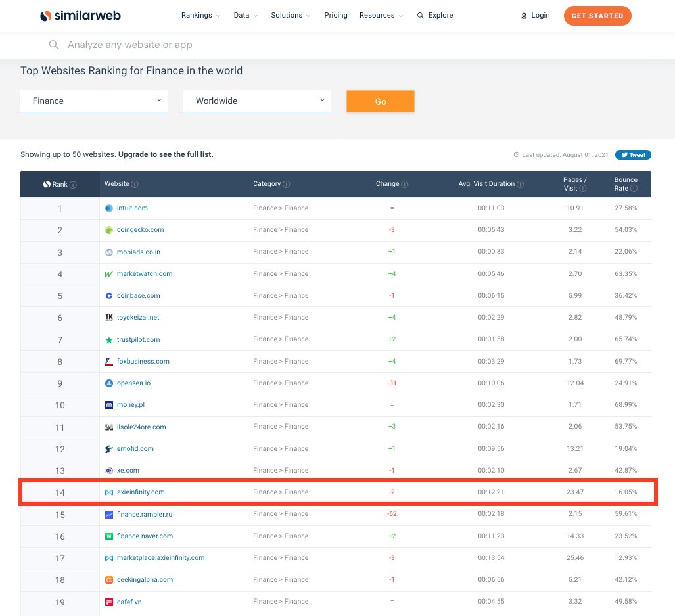Open the Finance category dropdown
The width and height of the screenshot is (675, 616).
click(94, 101)
